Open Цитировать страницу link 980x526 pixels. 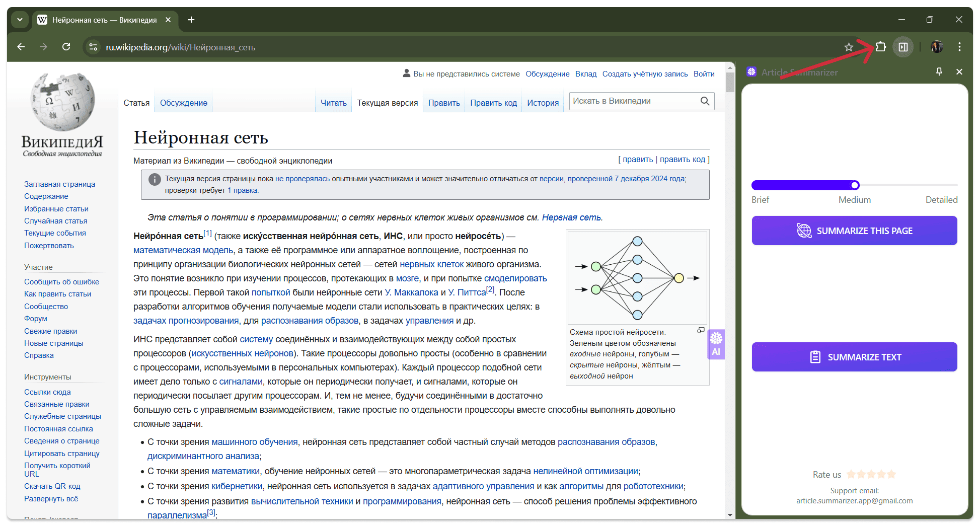(61, 454)
